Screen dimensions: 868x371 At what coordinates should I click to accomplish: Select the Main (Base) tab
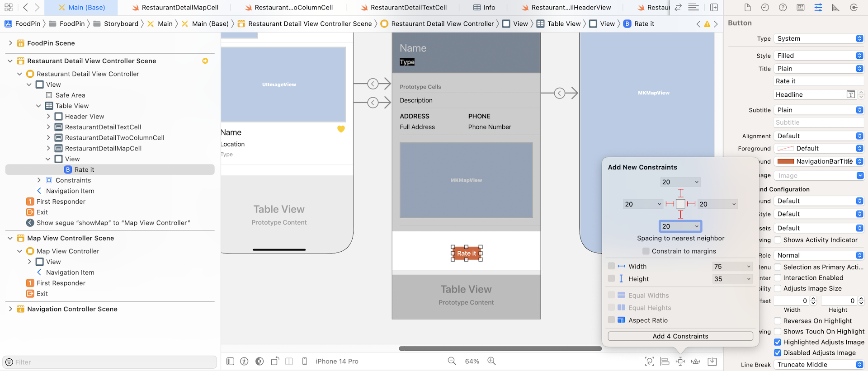click(x=81, y=8)
